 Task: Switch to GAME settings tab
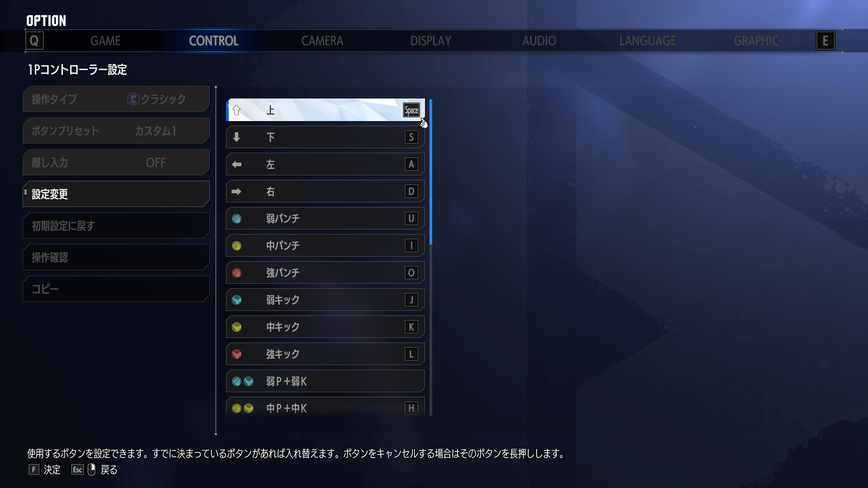click(105, 41)
